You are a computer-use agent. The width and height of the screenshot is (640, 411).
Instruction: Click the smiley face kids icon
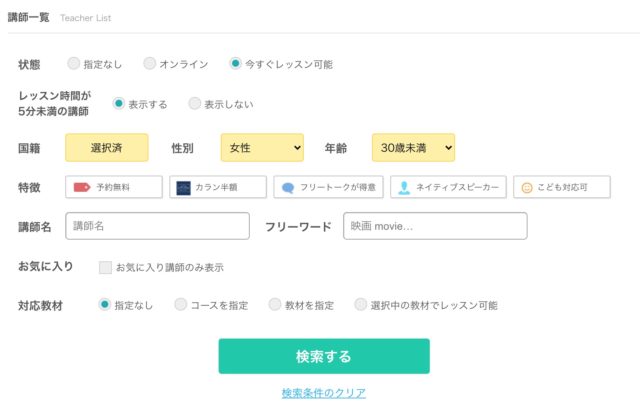pyautogui.click(x=527, y=188)
